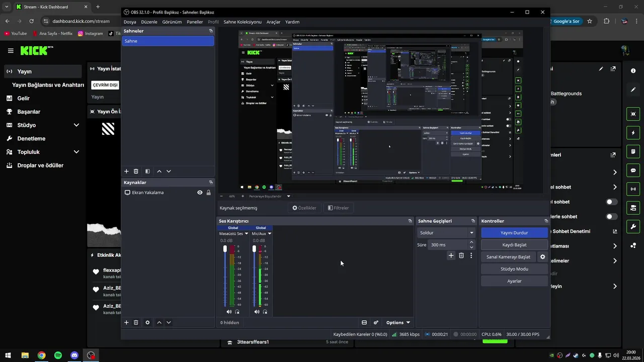
Task: Add a scene transition with plus icon
Action: (x=451, y=255)
